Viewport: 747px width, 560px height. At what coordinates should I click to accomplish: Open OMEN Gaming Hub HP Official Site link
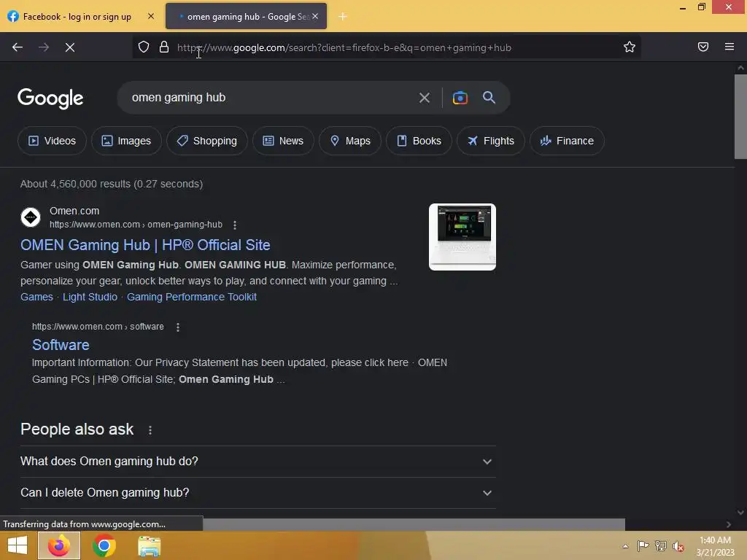click(x=145, y=245)
